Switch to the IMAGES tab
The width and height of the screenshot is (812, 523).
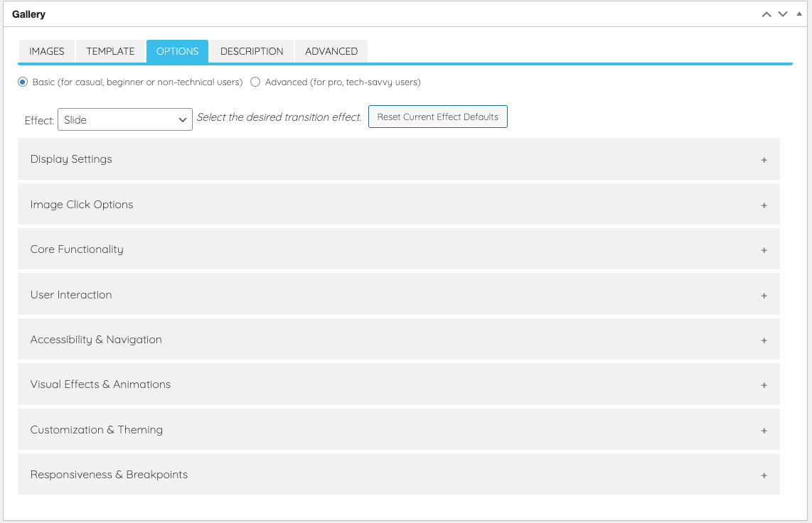pyautogui.click(x=46, y=51)
